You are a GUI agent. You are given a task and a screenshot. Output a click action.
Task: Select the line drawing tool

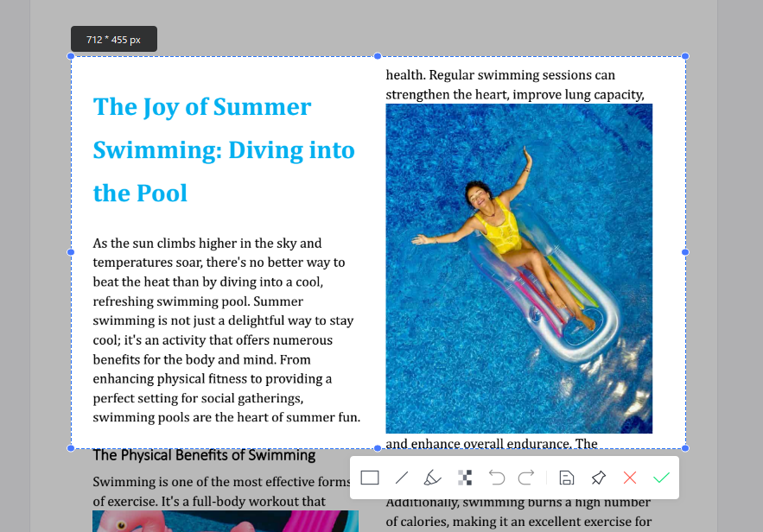pos(402,478)
